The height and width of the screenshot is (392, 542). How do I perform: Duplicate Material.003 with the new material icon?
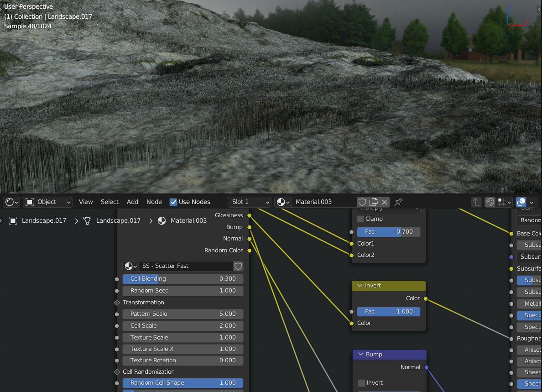tap(373, 202)
